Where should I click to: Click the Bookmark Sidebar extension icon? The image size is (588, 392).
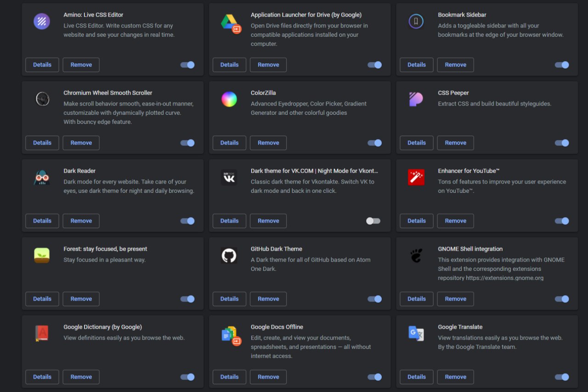point(416,21)
